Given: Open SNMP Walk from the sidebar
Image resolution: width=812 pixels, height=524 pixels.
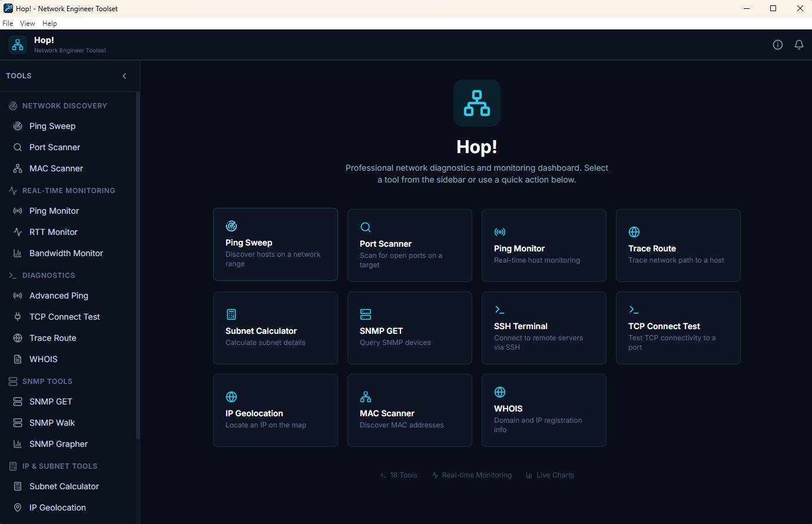Looking at the screenshot, I should [52, 422].
